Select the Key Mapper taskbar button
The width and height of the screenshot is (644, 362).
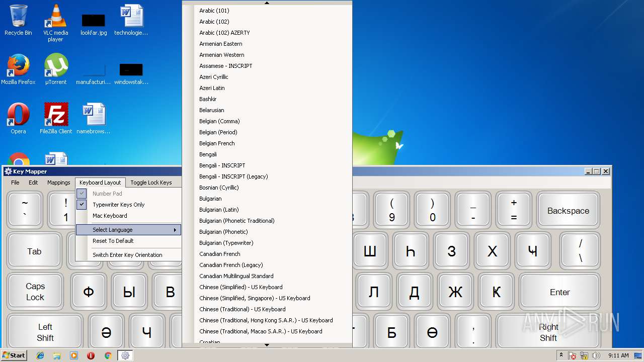(x=125, y=355)
